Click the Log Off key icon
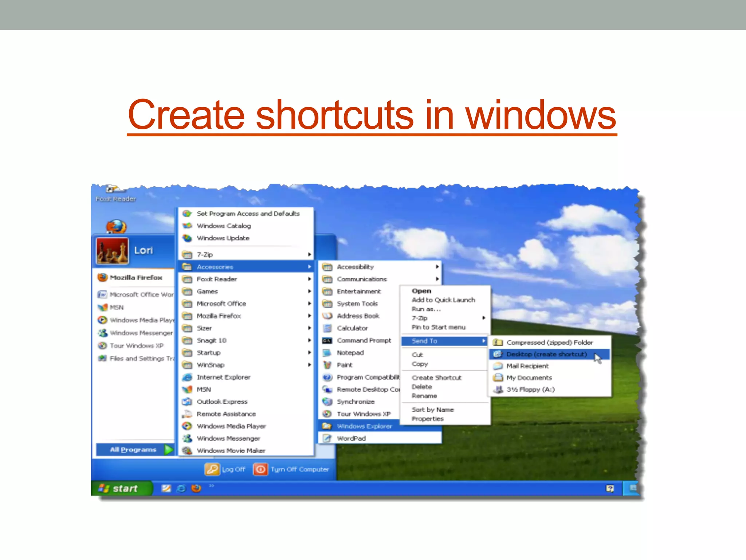Screen dimensions: 746x560 pyautogui.click(x=212, y=469)
